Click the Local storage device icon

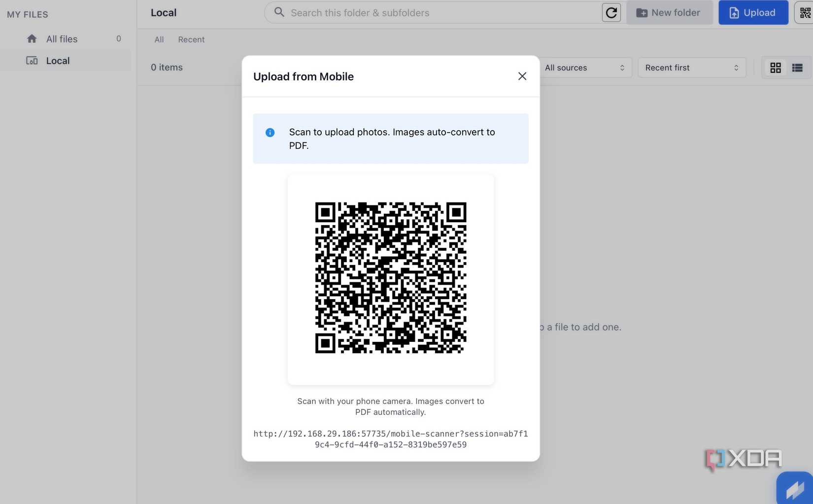tap(32, 61)
